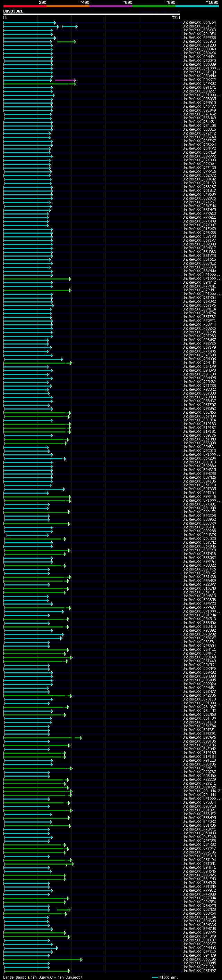Select the UniRef100_O80339 label

coord(199,64)
